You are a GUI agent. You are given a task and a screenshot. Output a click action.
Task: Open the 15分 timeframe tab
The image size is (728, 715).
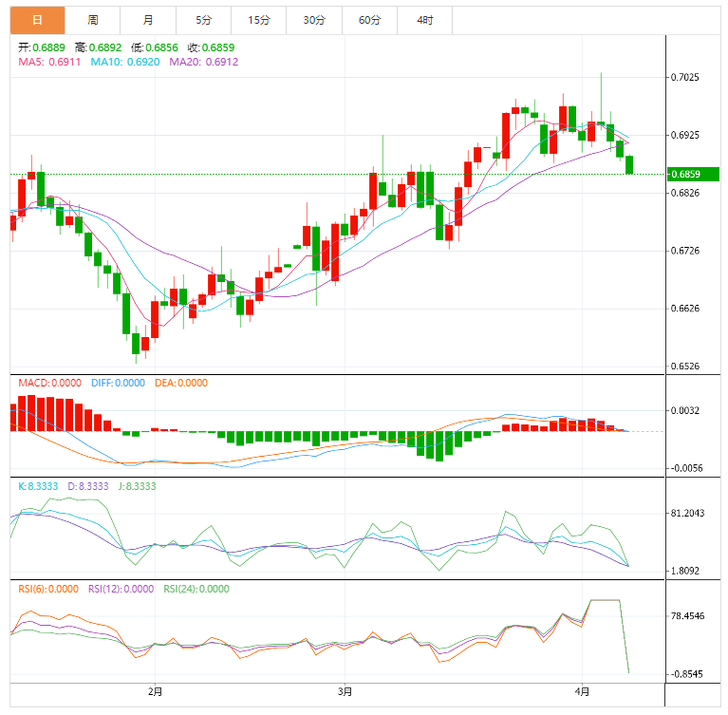tap(258, 20)
